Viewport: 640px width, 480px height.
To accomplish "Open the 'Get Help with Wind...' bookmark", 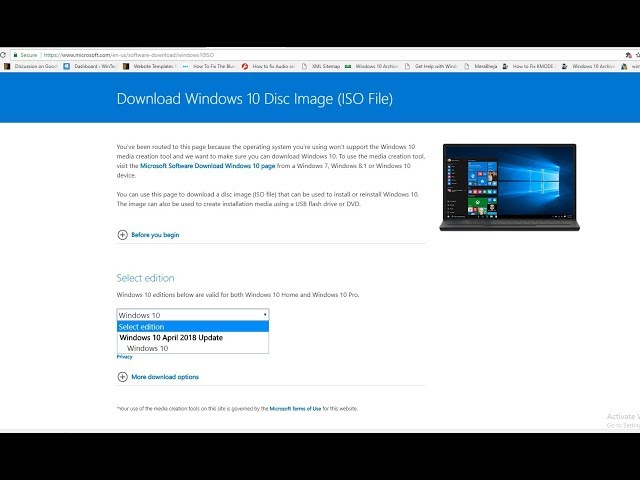I will 431,66.
